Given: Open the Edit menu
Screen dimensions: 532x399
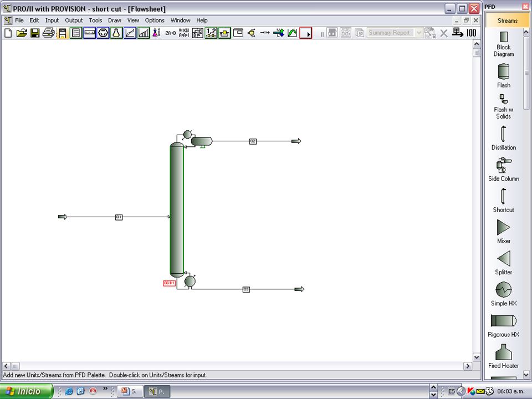Looking at the screenshot, I should [x=34, y=21].
